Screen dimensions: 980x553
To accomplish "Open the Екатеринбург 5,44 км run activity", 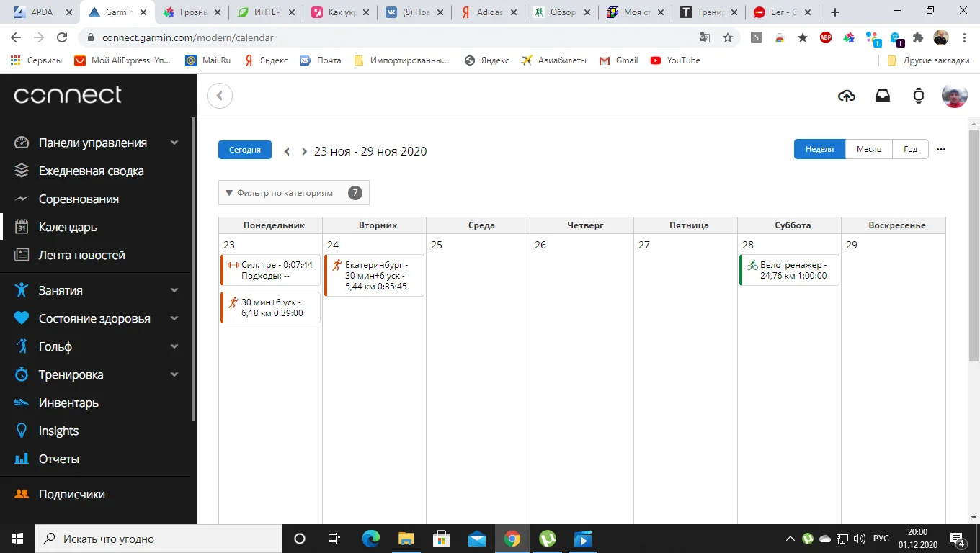I will [x=374, y=275].
